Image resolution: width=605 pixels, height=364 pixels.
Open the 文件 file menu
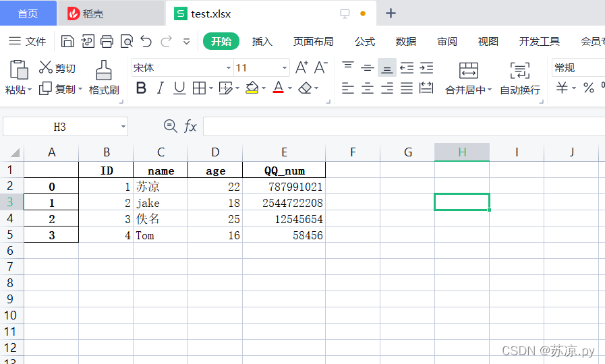(27, 41)
